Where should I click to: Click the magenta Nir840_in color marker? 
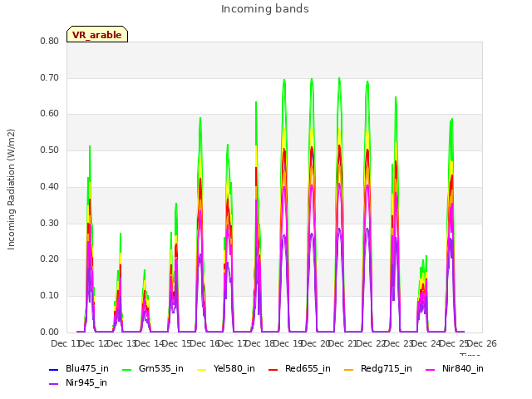click(430, 369)
